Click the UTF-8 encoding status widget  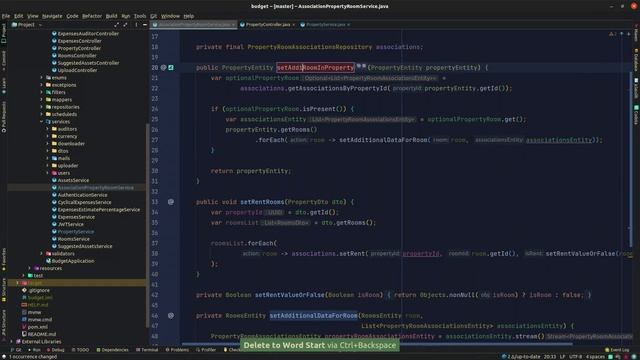576,357
